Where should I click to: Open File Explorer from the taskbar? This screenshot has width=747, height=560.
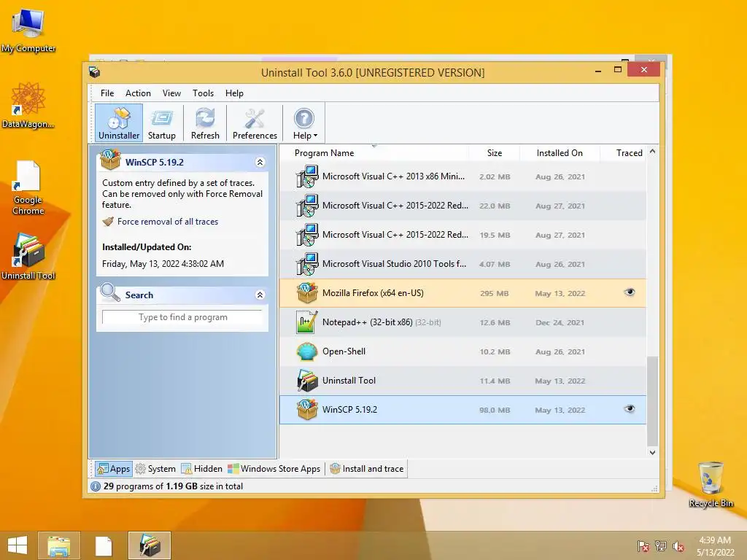[58, 545]
